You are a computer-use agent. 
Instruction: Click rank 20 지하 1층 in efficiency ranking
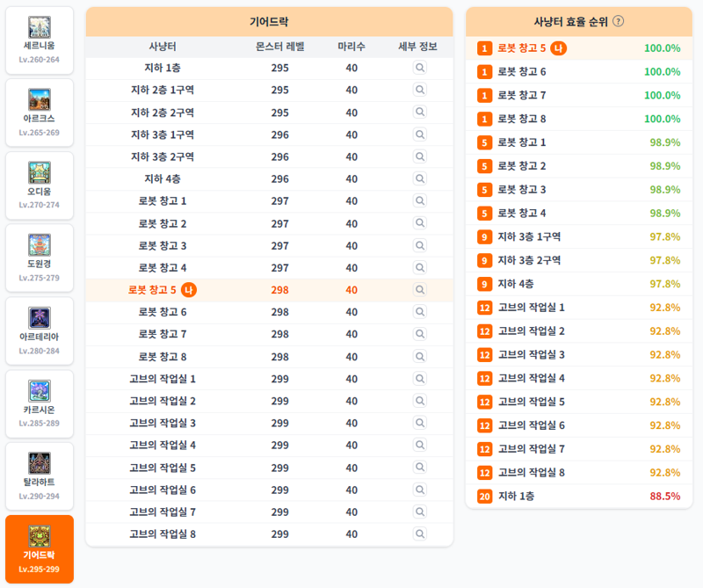[579, 496]
